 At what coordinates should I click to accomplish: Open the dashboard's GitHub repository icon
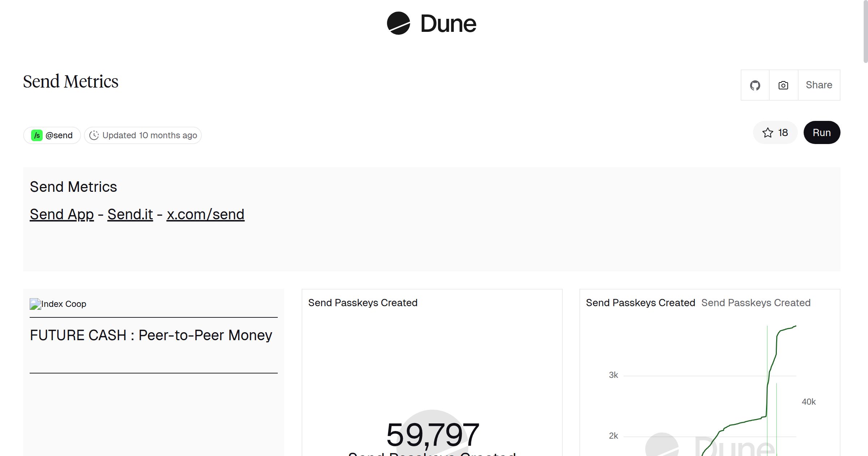click(755, 85)
